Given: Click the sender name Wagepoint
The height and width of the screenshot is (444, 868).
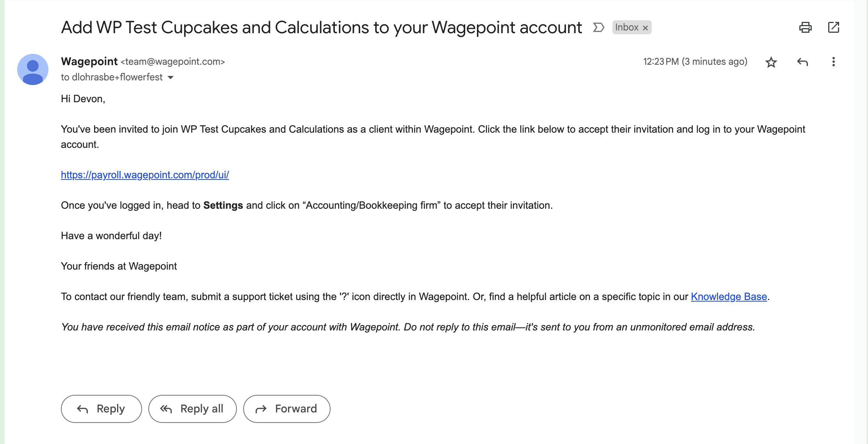Looking at the screenshot, I should coord(89,62).
